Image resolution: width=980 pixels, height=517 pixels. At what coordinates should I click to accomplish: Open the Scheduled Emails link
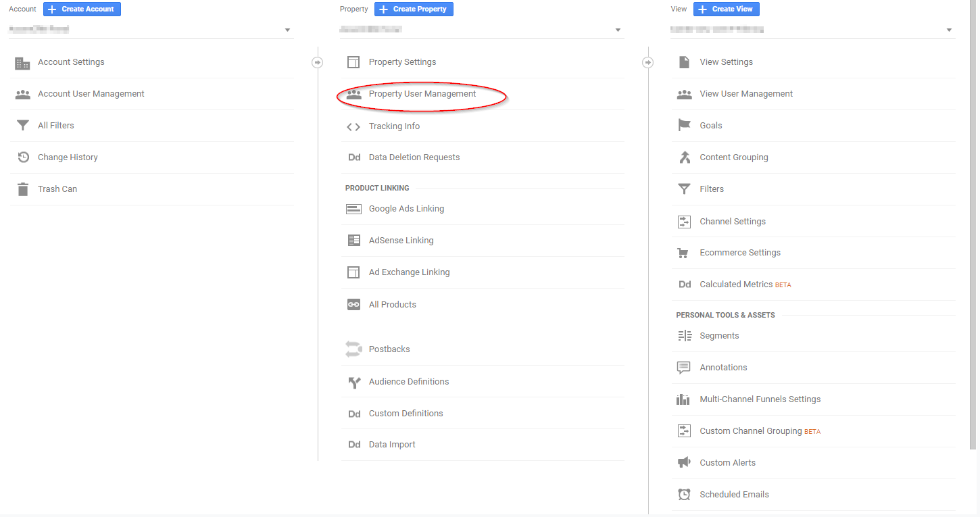735,495
